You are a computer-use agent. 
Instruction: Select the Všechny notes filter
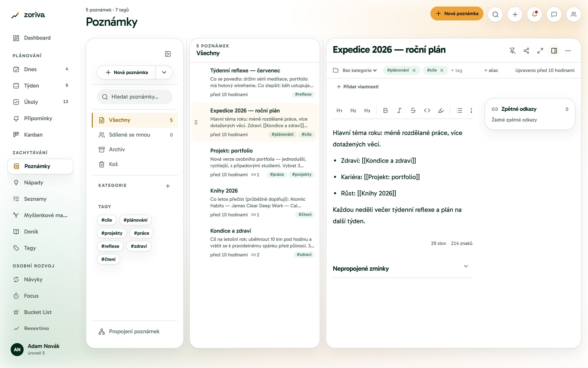pyautogui.click(x=135, y=120)
